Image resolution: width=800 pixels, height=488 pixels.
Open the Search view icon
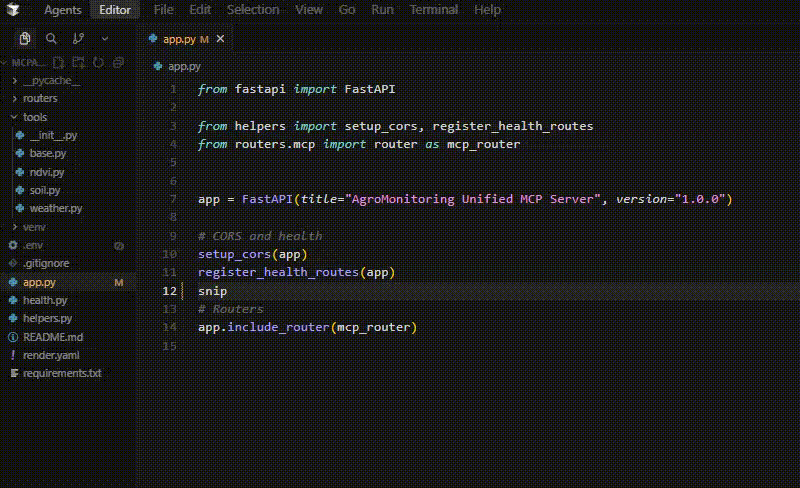tap(51, 39)
